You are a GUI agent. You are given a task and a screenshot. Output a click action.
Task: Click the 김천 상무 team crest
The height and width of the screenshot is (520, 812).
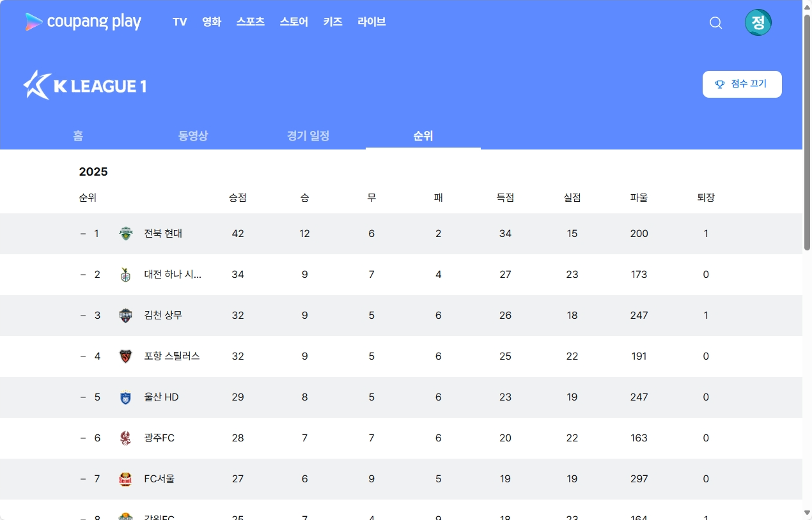click(x=126, y=316)
